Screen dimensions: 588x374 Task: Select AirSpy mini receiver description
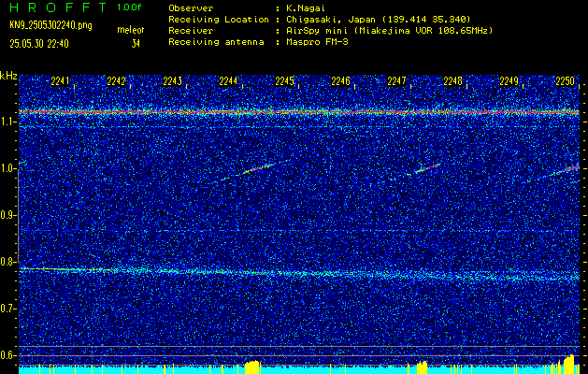click(390, 30)
